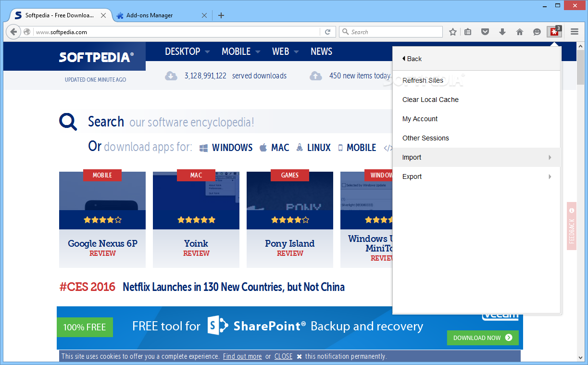Click the site identity globe icon
This screenshot has height=365, width=588.
(27, 32)
